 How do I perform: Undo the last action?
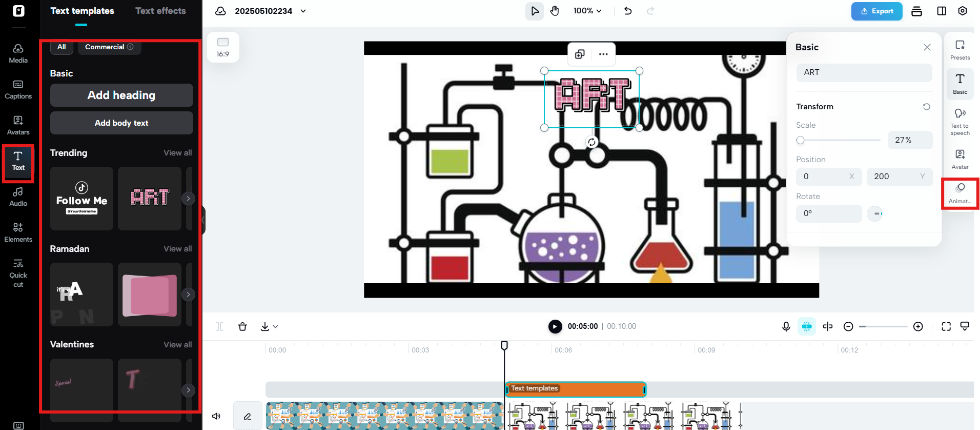click(x=628, y=11)
